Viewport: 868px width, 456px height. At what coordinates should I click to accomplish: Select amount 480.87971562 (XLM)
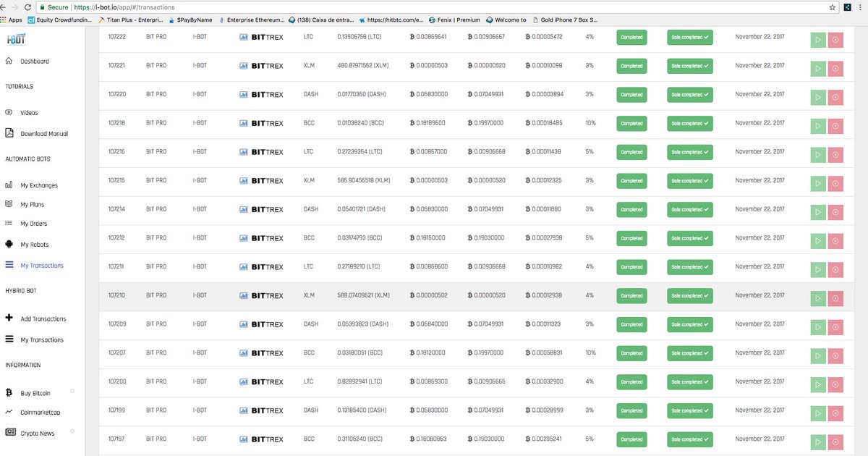[363, 66]
